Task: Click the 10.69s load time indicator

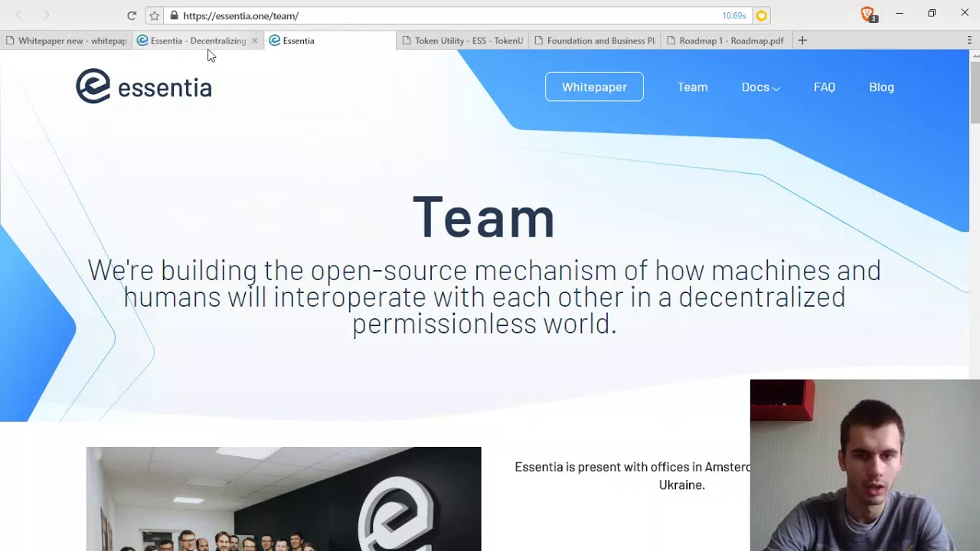Action: (x=733, y=15)
